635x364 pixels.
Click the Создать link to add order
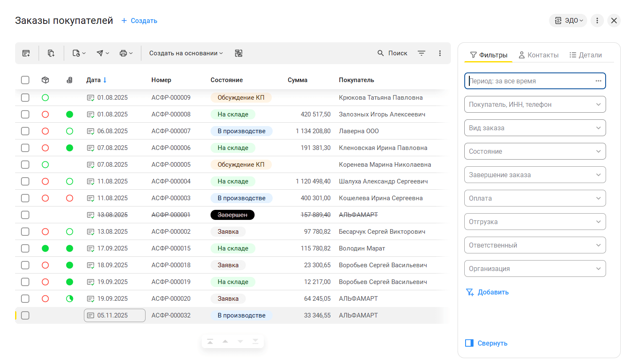point(139,21)
